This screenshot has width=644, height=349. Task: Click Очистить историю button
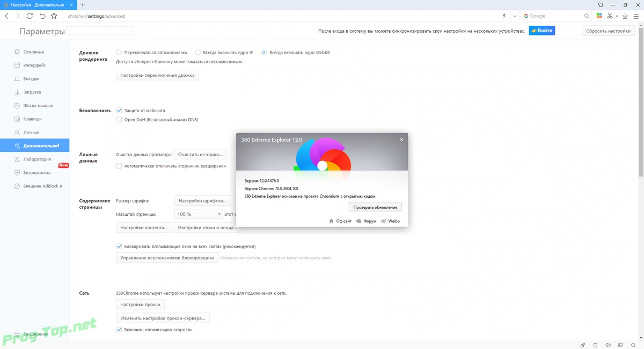pos(200,155)
